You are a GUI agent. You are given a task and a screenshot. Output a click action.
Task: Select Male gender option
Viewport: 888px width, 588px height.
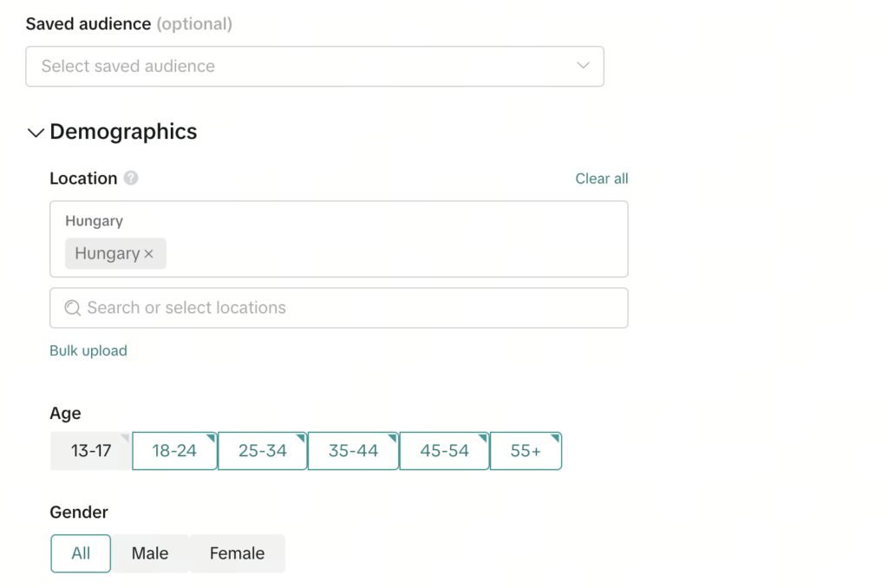(150, 553)
